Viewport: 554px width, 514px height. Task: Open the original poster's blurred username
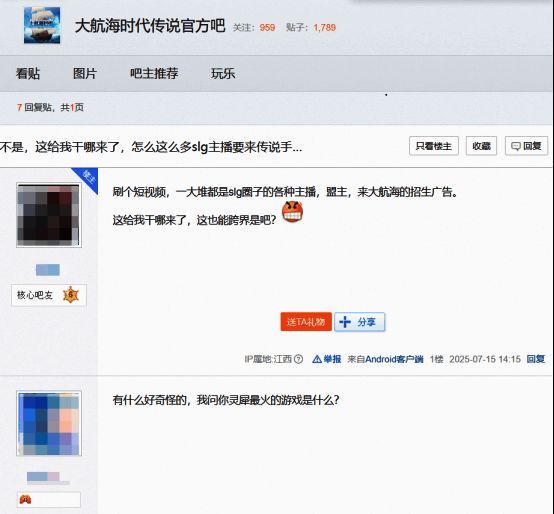point(48,270)
